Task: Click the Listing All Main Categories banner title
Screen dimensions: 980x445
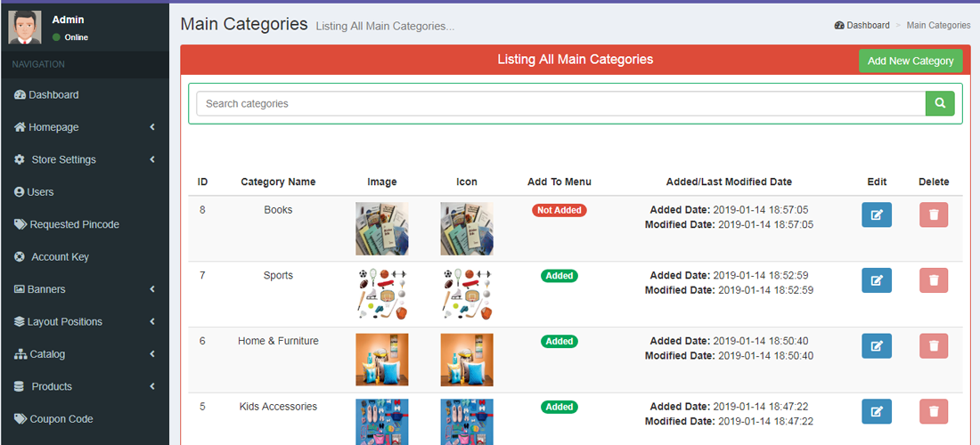Action: (x=575, y=60)
